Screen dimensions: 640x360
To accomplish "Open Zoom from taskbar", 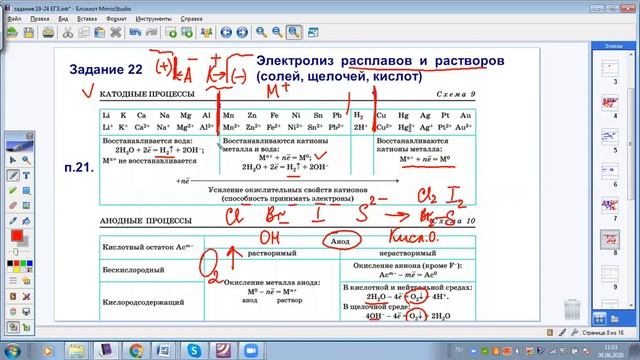I will click(x=251, y=351).
